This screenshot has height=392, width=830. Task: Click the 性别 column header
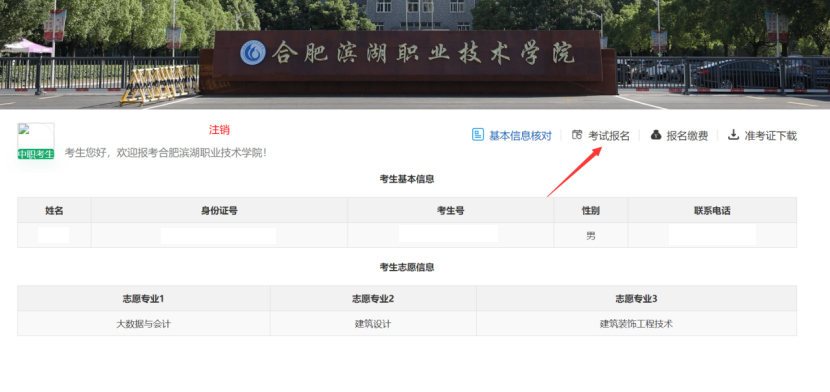click(591, 211)
